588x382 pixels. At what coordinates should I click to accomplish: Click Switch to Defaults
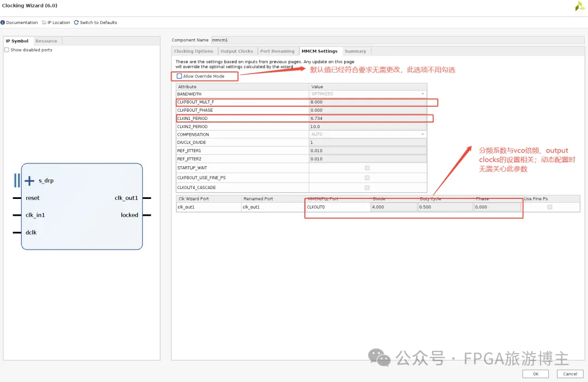98,22
